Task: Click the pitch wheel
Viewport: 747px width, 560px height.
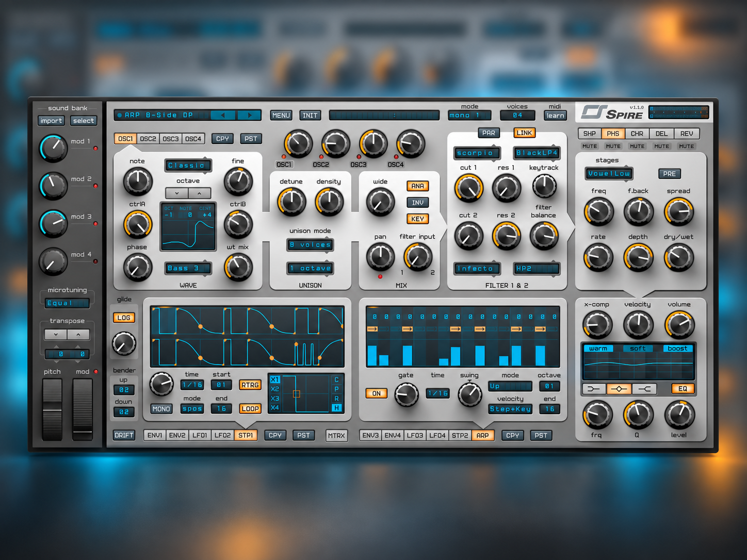Action: click(52, 409)
